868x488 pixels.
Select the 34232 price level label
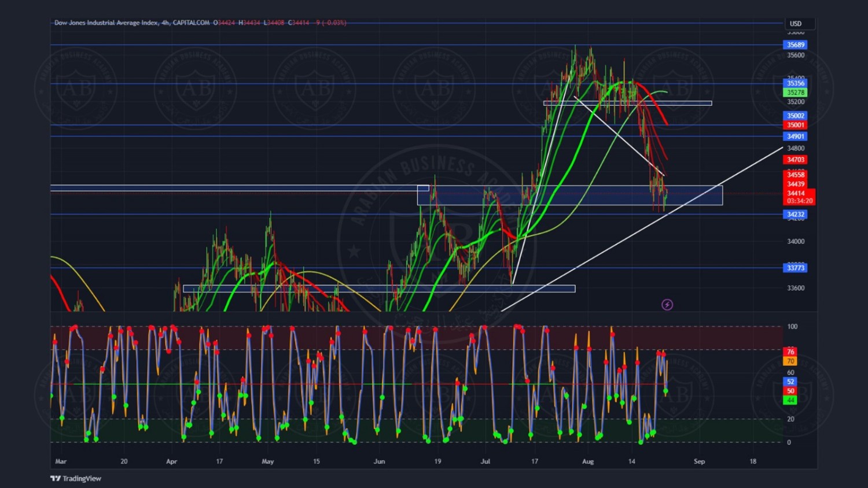796,215
